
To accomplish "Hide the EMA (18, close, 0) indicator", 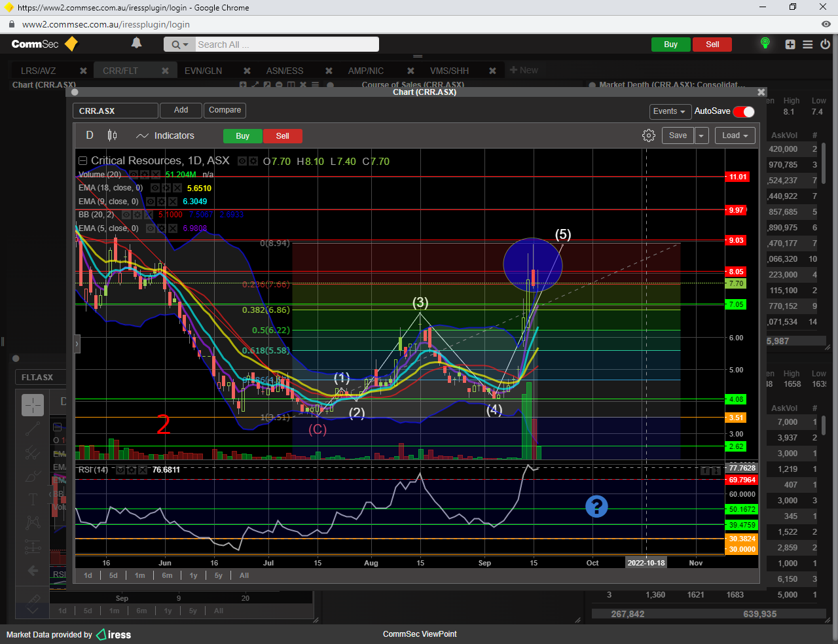I will click(x=155, y=188).
